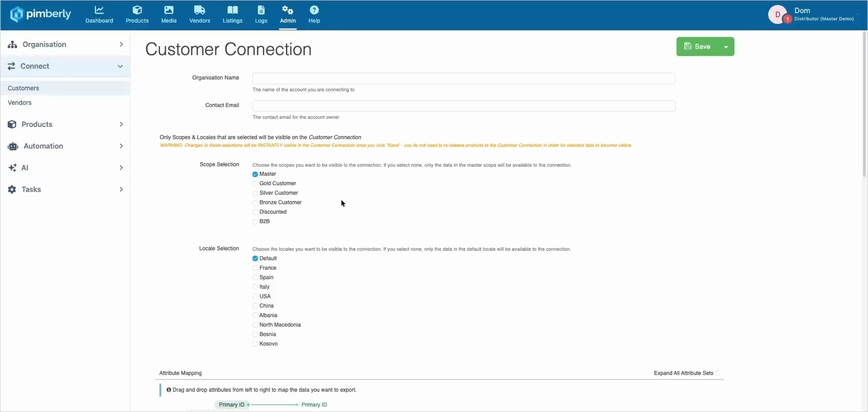Click the Pimberly logo

[41, 14]
